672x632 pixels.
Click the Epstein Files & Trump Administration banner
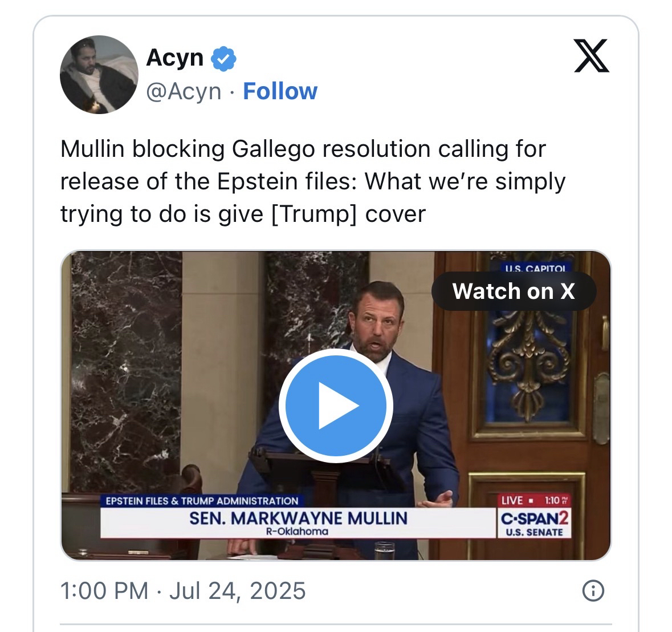click(x=202, y=501)
